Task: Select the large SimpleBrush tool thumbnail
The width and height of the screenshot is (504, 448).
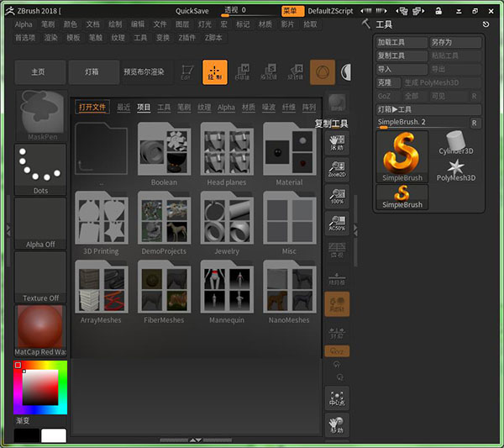Action: point(402,157)
